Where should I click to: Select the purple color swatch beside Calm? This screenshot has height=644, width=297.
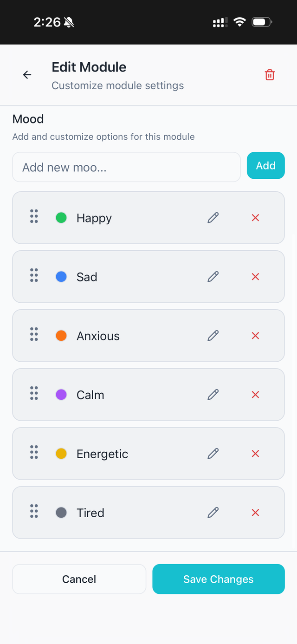61,394
